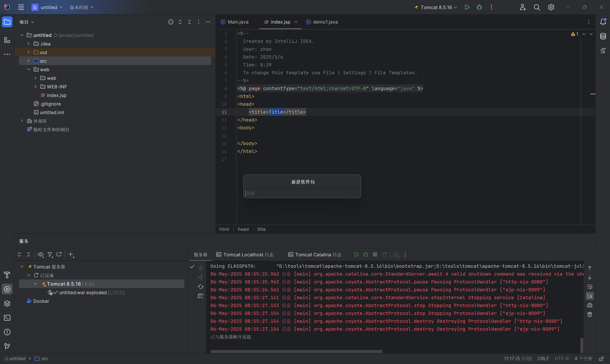Print the console output
610x364 pixels.
click(x=590, y=305)
